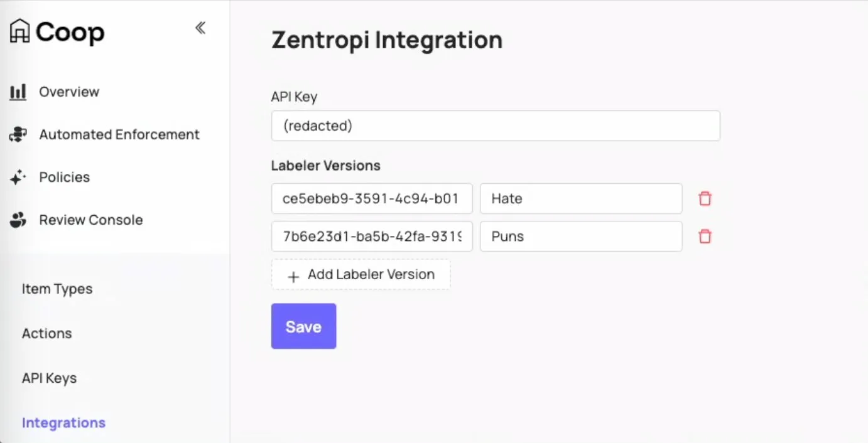Image resolution: width=868 pixels, height=443 pixels.
Task: Click the Coop house logo icon
Action: coord(19,31)
